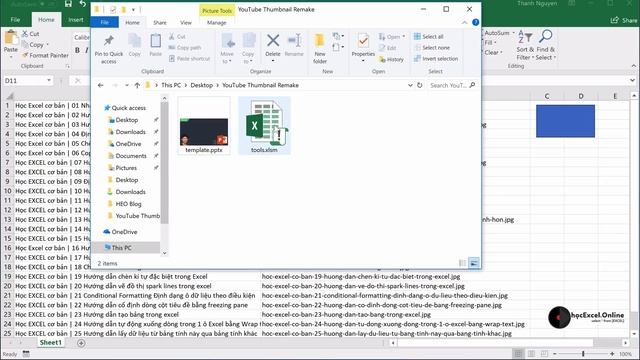The height and width of the screenshot is (360, 640).
Task: Click Format Painter in Excel
Action: click(45, 55)
